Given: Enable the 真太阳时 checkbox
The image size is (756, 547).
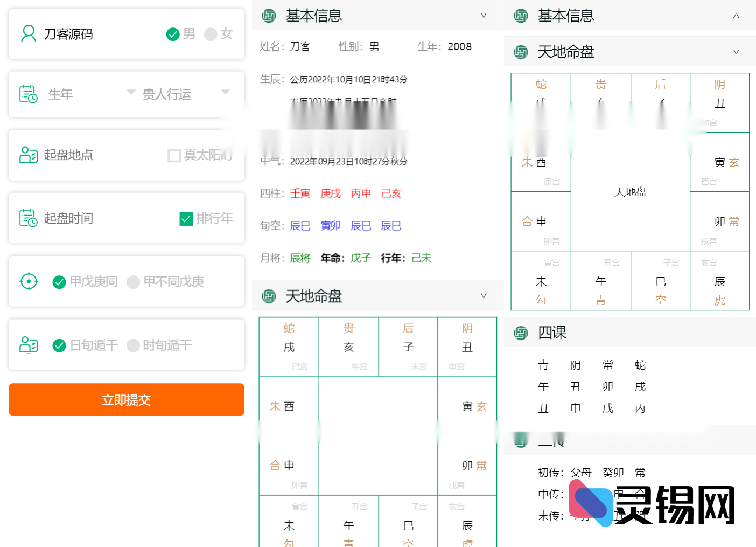Looking at the screenshot, I should [x=174, y=155].
